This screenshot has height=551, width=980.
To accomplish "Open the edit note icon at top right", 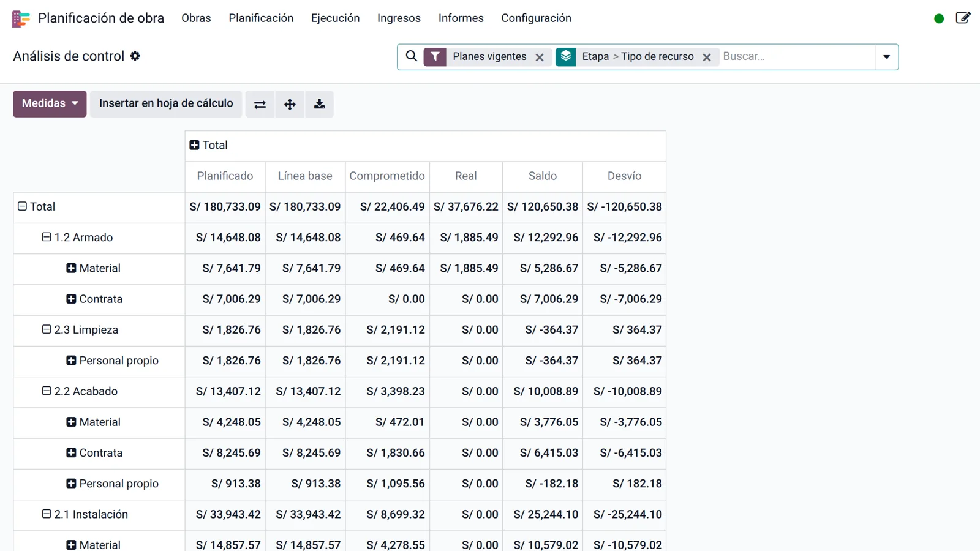I will tap(963, 18).
